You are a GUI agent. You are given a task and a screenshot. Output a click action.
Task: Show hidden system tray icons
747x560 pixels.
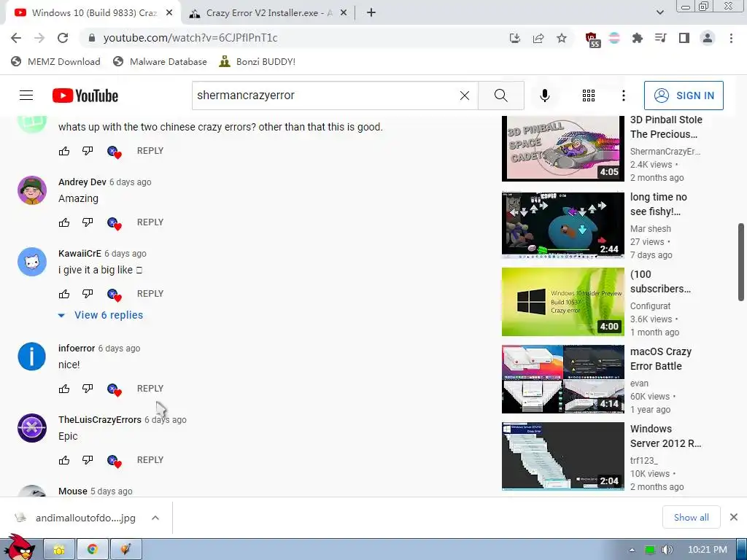(x=632, y=550)
